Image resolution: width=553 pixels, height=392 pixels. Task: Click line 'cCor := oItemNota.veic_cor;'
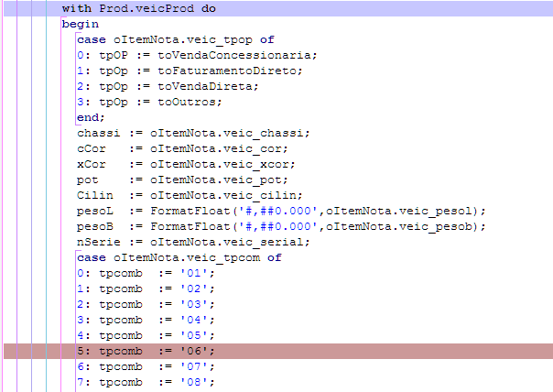(182, 148)
